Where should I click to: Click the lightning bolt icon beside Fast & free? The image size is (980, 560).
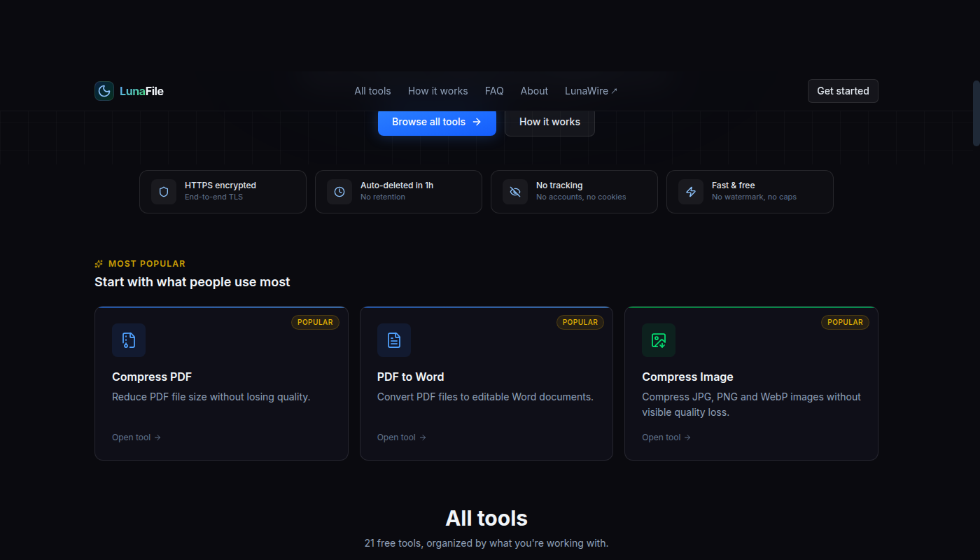(x=691, y=192)
